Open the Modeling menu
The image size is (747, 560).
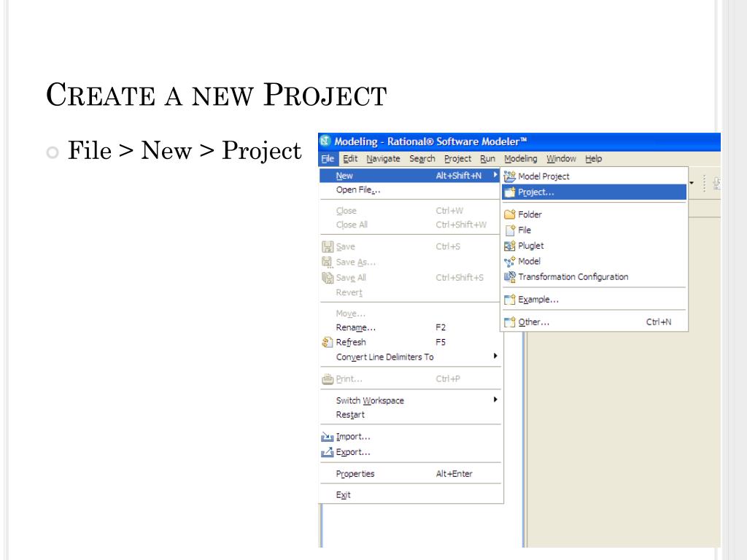(x=521, y=158)
